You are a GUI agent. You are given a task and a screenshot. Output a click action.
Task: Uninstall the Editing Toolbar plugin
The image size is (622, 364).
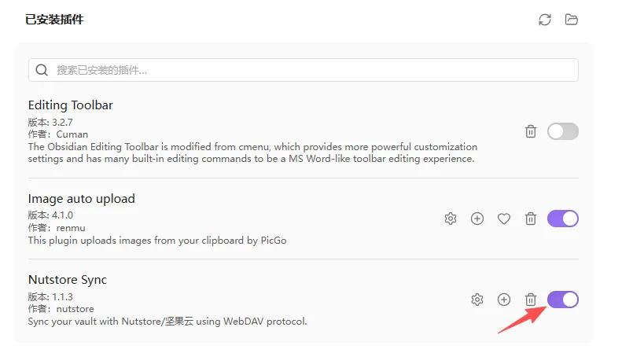(x=530, y=131)
